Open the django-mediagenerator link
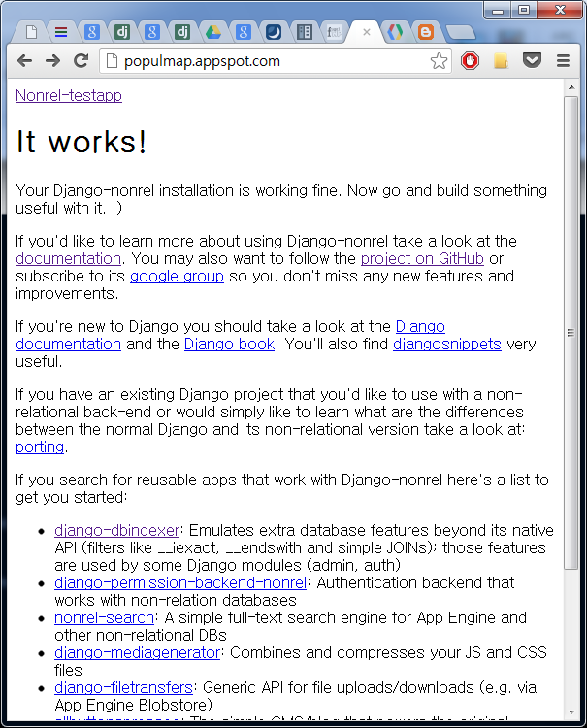 (x=138, y=653)
